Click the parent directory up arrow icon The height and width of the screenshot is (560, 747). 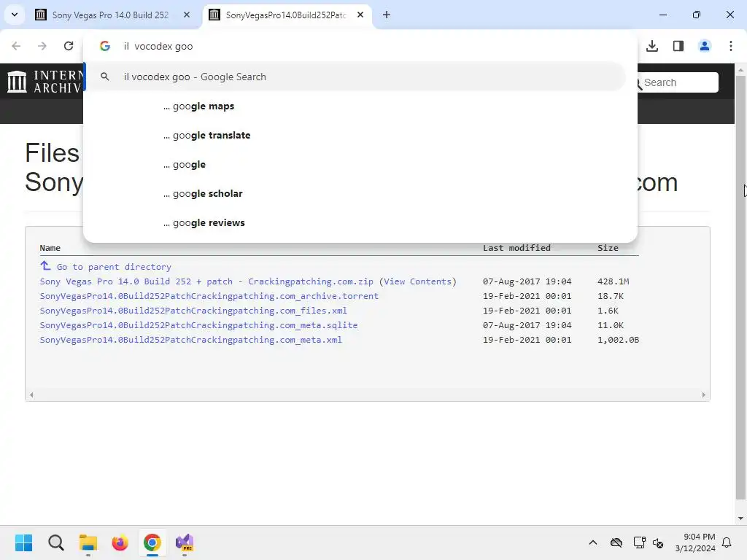pyautogui.click(x=45, y=265)
